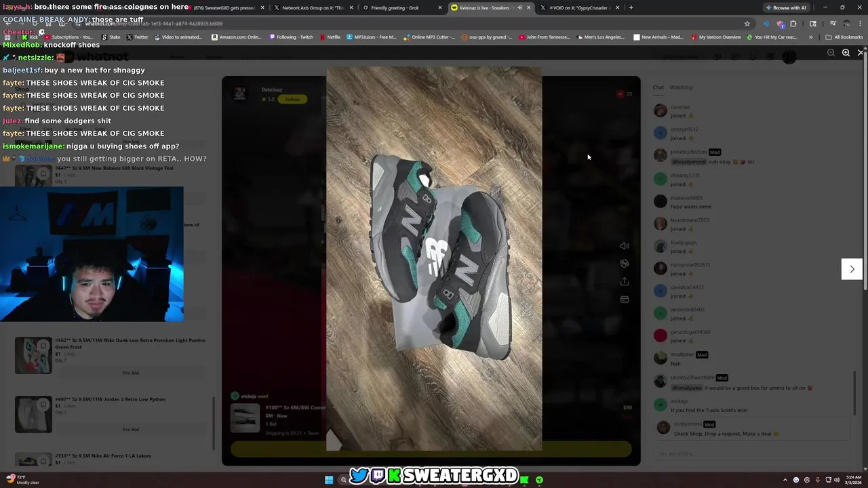
Task: Open the You Hit My Car bookmark
Action: point(772,37)
